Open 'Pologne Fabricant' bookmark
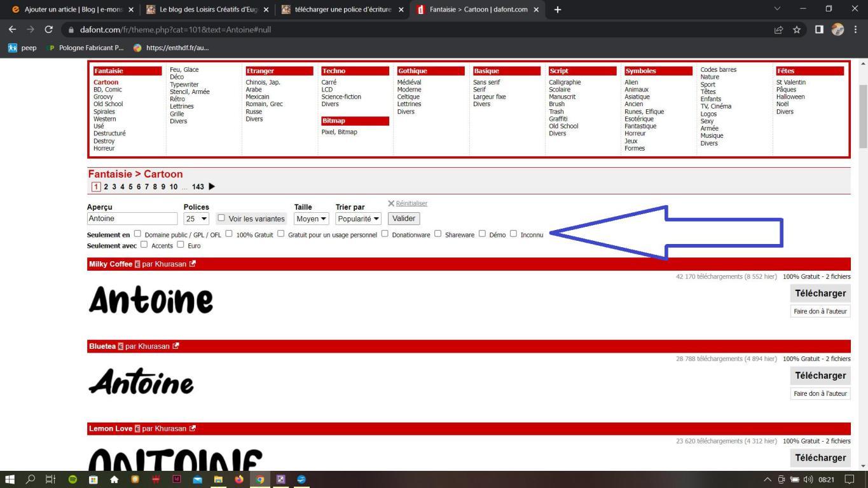Viewport: 868px width, 488px height. (x=85, y=48)
